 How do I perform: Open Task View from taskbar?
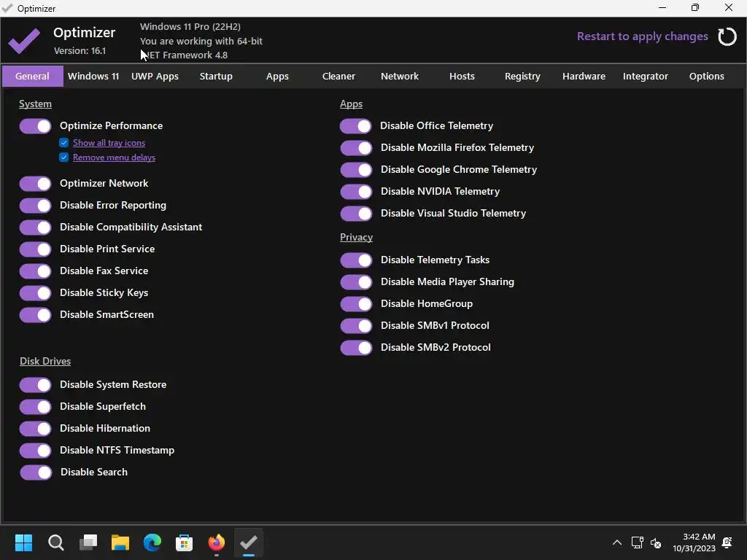(88, 542)
